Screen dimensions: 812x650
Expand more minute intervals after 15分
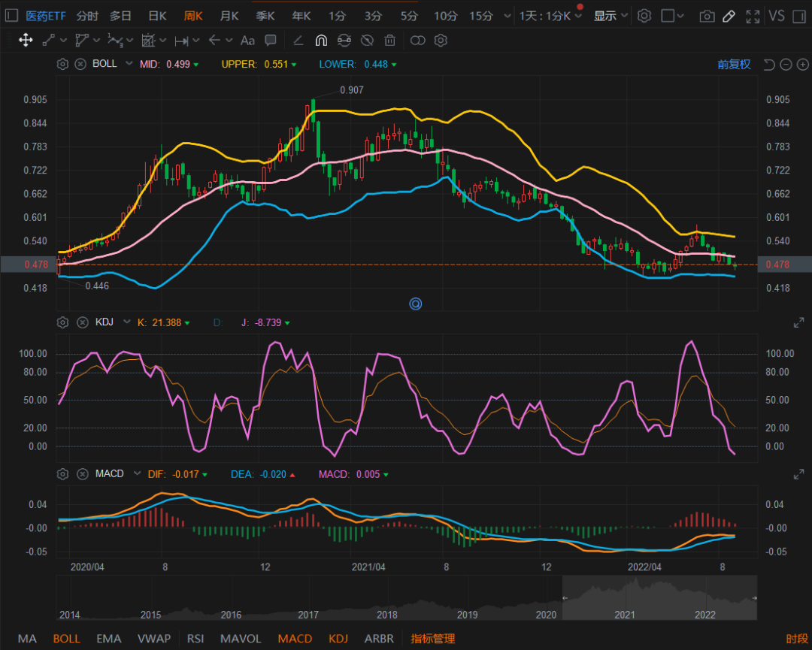[x=507, y=16]
